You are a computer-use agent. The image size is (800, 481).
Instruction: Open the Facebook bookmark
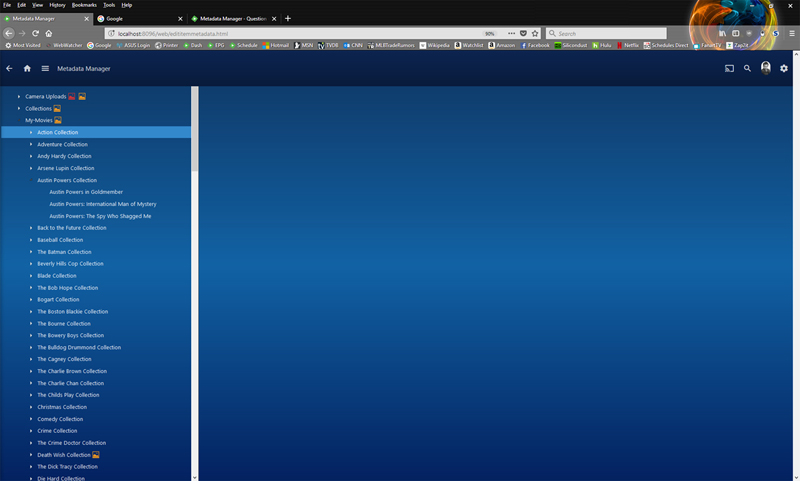(535, 45)
